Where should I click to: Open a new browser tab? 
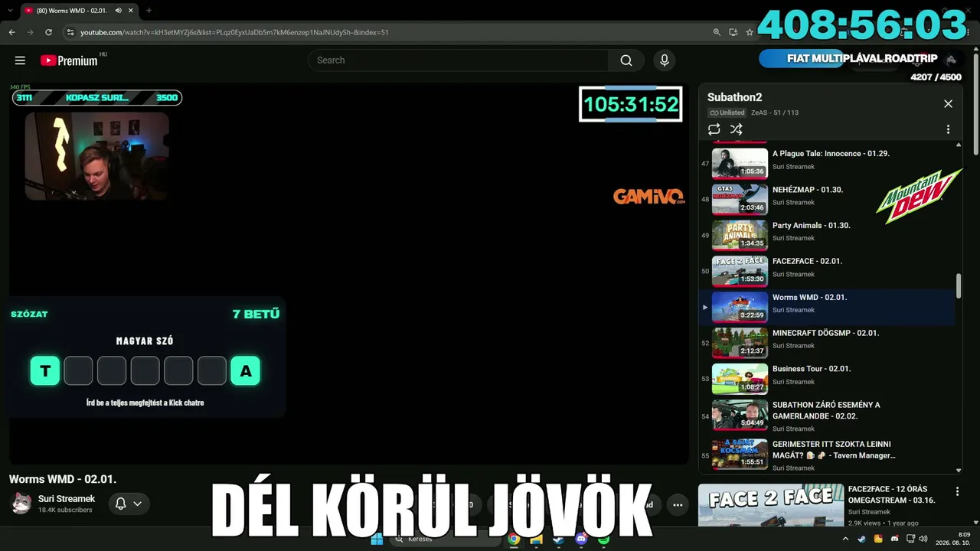(x=149, y=11)
